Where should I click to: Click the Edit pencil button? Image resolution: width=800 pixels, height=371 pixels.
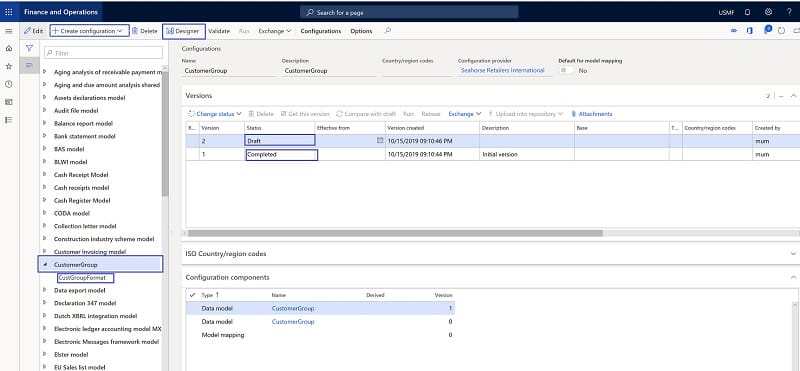pos(34,31)
